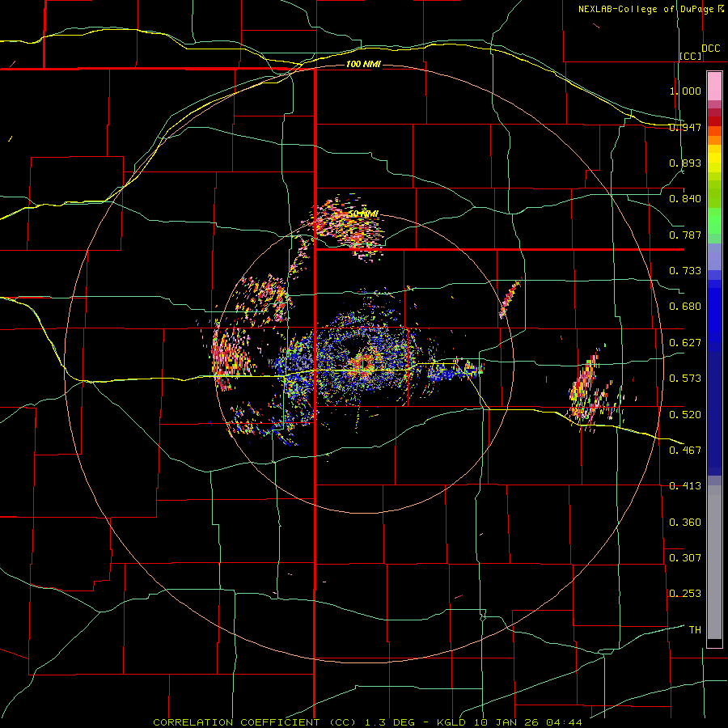Click the 0.680 scale value

[685, 306]
